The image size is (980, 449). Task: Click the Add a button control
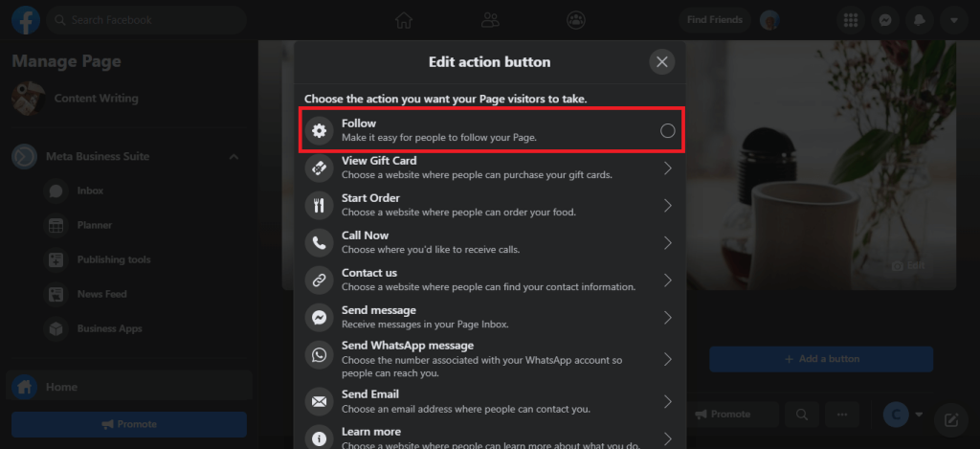pos(820,359)
